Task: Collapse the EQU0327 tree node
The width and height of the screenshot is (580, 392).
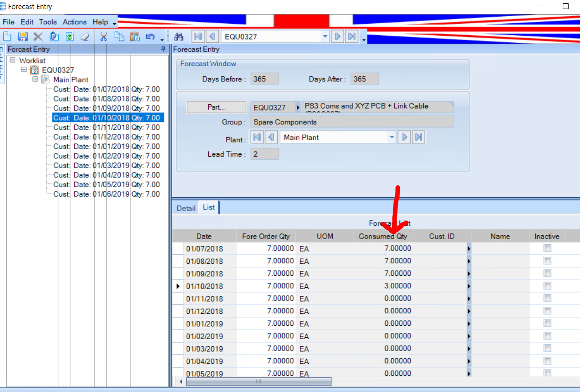Action: (24, 70)
